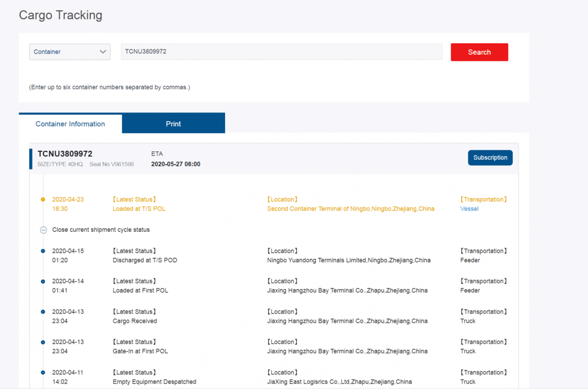The width and height of the screenshot is (588, 389).
Task: Click the orange timeline dot for 2020-04-23
Action: 43,200
